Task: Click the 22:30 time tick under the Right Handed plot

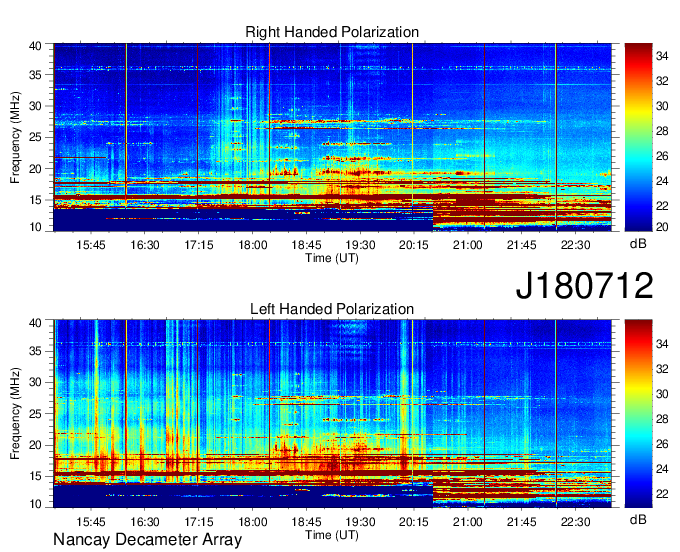Action: 575,245
